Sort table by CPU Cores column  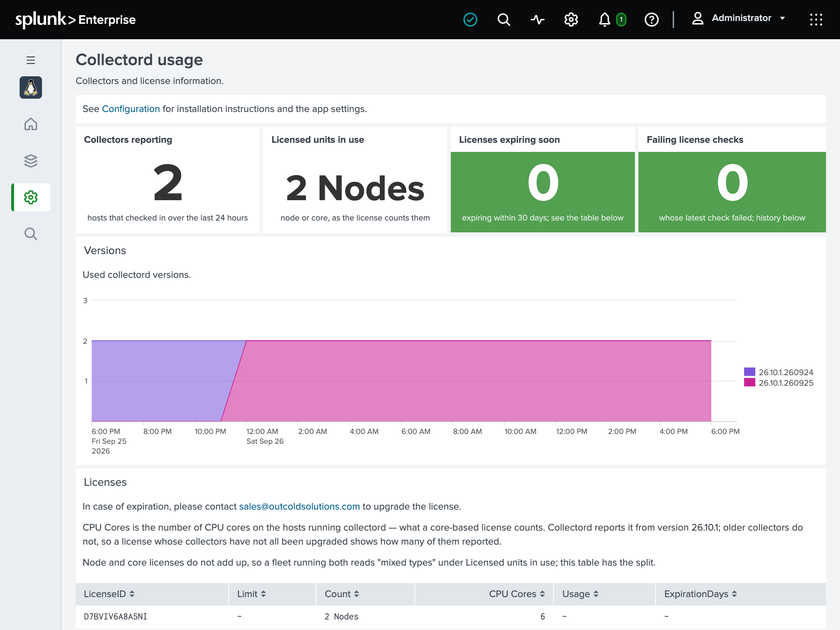517,594
